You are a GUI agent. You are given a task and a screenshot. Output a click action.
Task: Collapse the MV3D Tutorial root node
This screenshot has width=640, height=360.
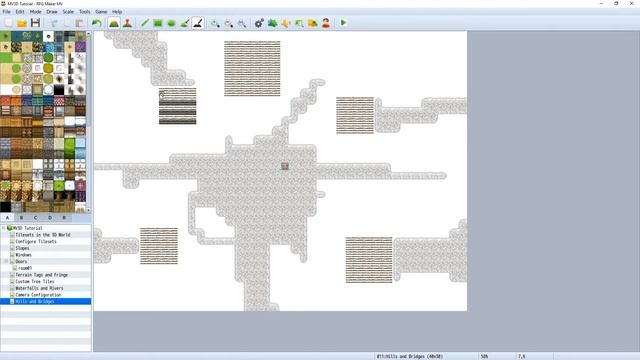4,228
